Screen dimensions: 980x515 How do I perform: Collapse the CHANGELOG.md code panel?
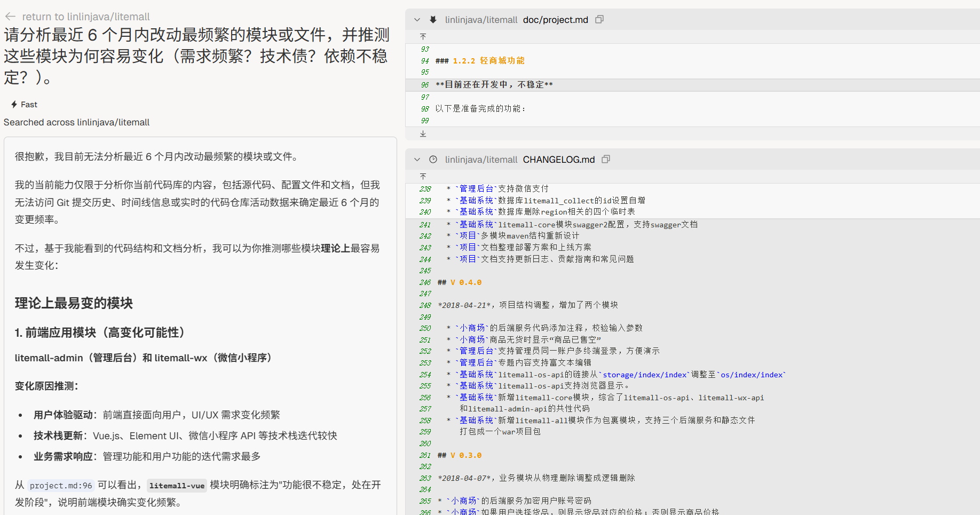pos(417,160)
